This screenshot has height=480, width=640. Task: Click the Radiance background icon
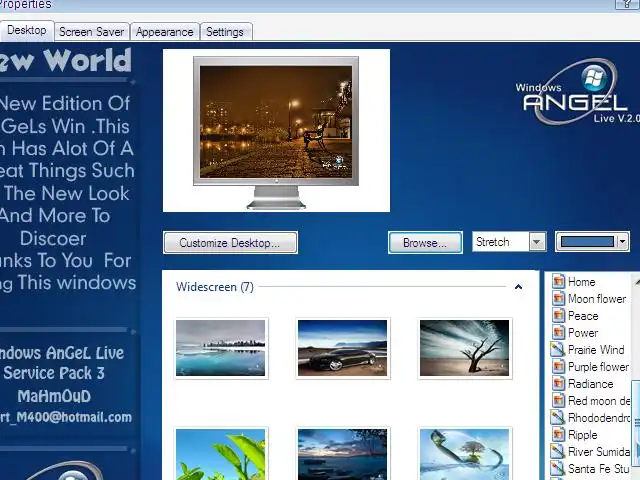click(x=558, y=384)
